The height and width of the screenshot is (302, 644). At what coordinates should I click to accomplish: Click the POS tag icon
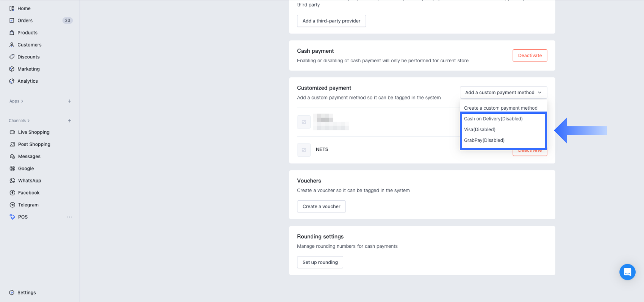coord(13,217)
